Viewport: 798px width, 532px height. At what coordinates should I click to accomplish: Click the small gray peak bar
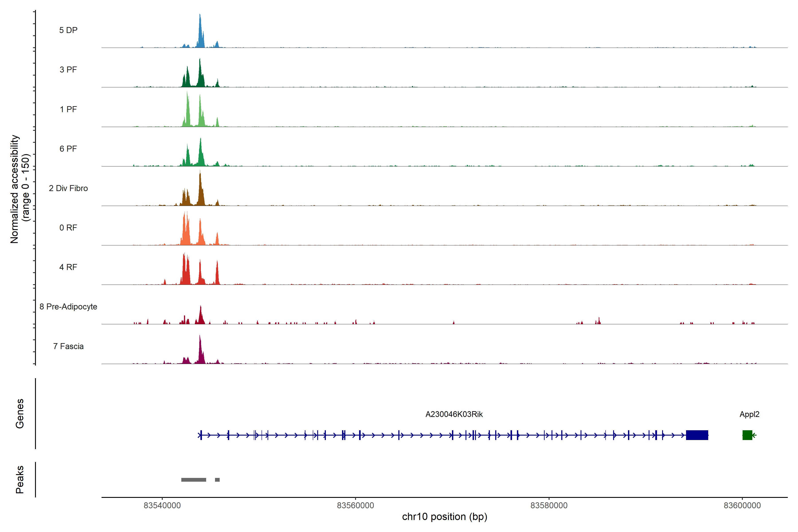click(x=217, y=480)
